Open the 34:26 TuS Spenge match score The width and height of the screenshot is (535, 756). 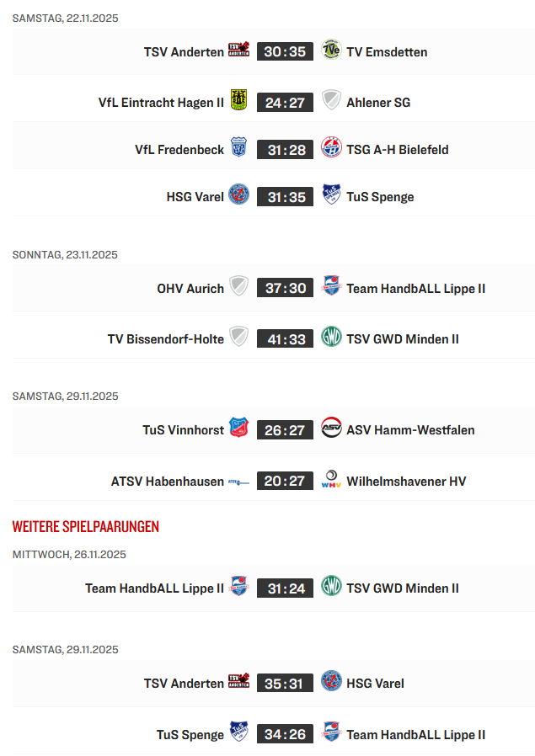pos(285,734)
